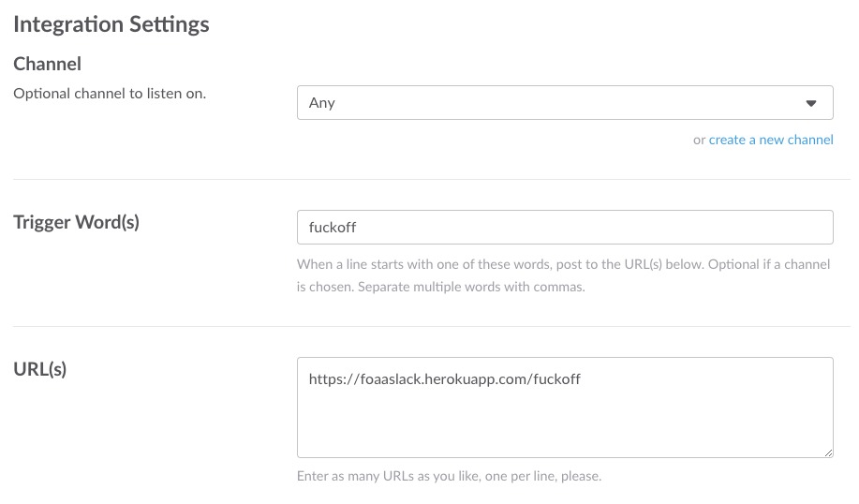Click "Optional channel to listen on." description
The image size is (859, 504).
[110, 94]
